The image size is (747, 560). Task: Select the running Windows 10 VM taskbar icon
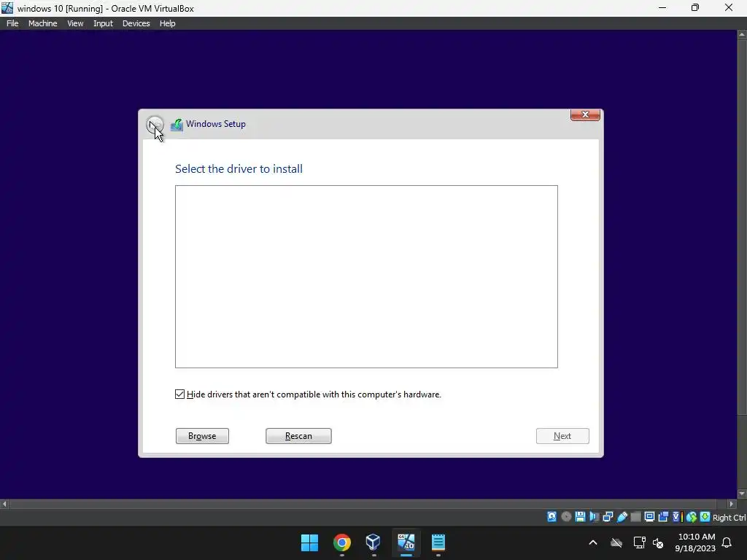406,542
